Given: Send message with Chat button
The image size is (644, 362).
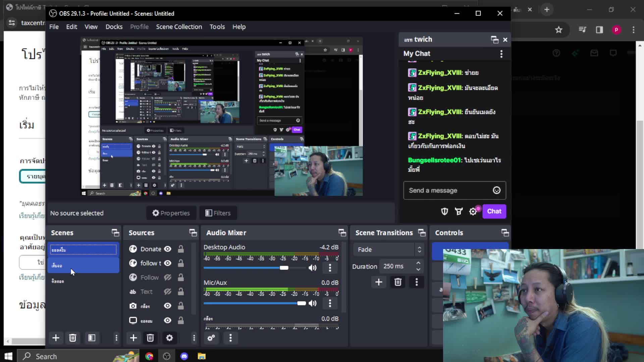Looking at the screenshot, I should (494, 211).
